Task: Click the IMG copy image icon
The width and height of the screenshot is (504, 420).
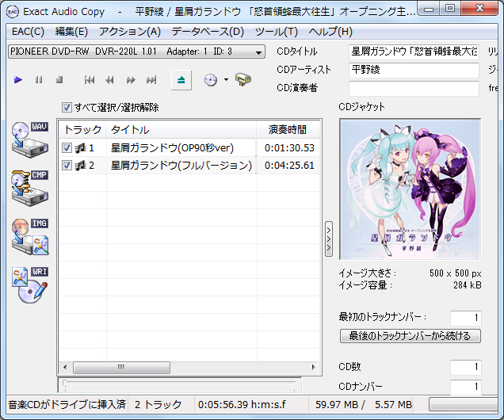Action: [x=30, y=237]
